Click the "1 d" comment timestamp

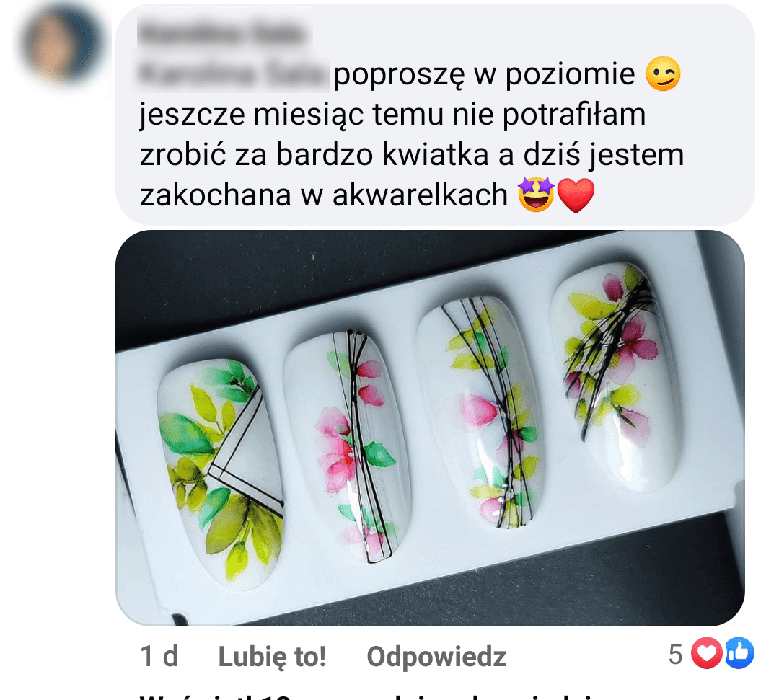(x=159, y=656)
